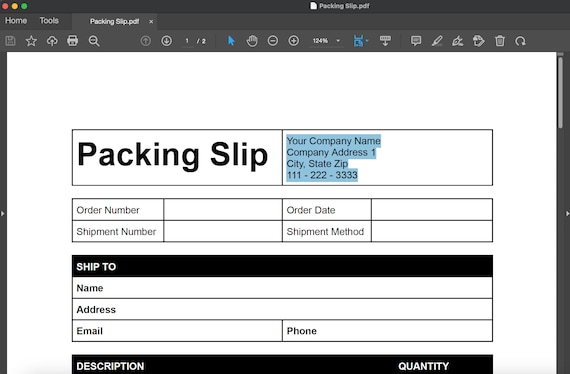This screenshot has height=374, width=570.
Task: Add file to starred with star icon
Action: [31, 41]
